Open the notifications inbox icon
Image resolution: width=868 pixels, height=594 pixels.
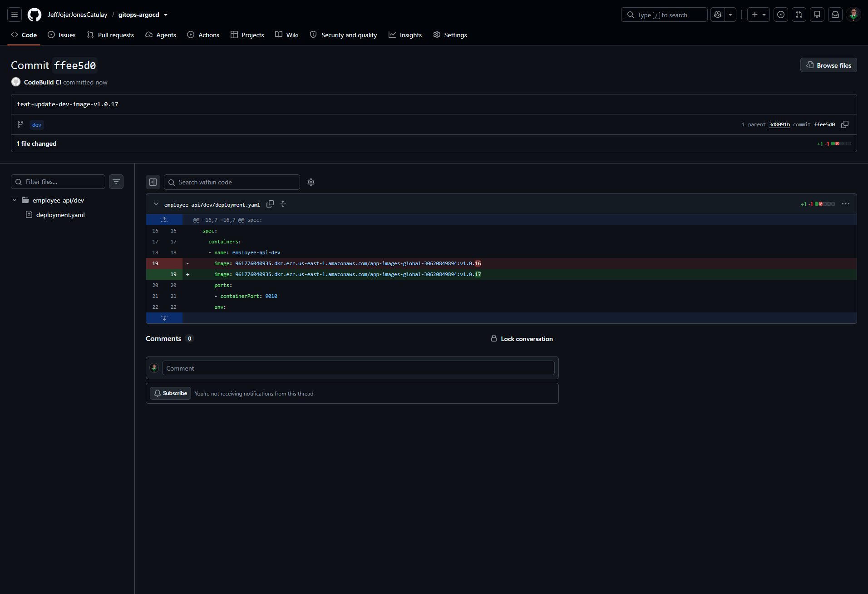(835, 15)
